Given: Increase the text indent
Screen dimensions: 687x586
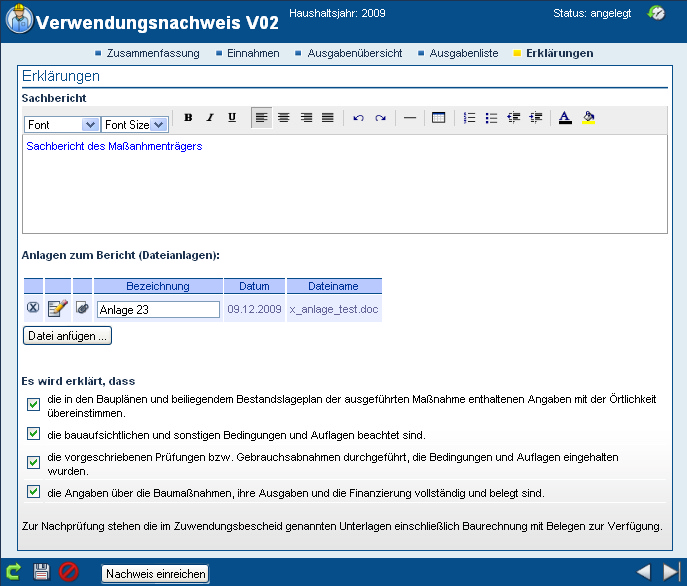Looking at the screenshot, I should click(x=535, y=117).
